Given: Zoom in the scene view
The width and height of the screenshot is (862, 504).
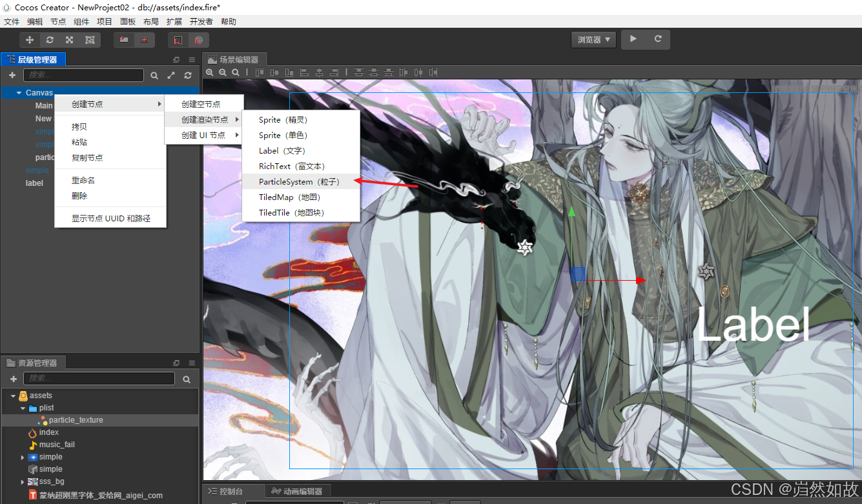Looking at the screenshot, I should click(210, 72).
